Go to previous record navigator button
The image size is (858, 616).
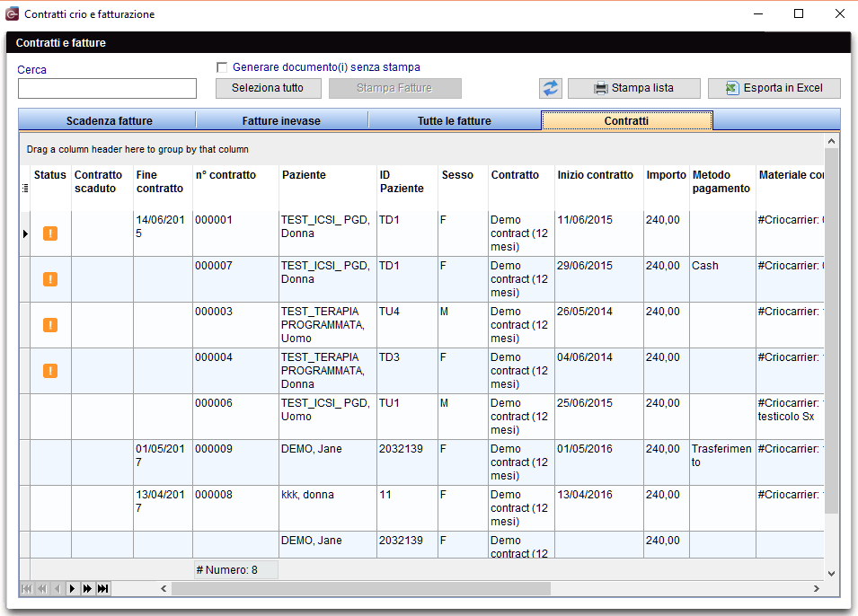pyautogui.click(x=57, y=589)
